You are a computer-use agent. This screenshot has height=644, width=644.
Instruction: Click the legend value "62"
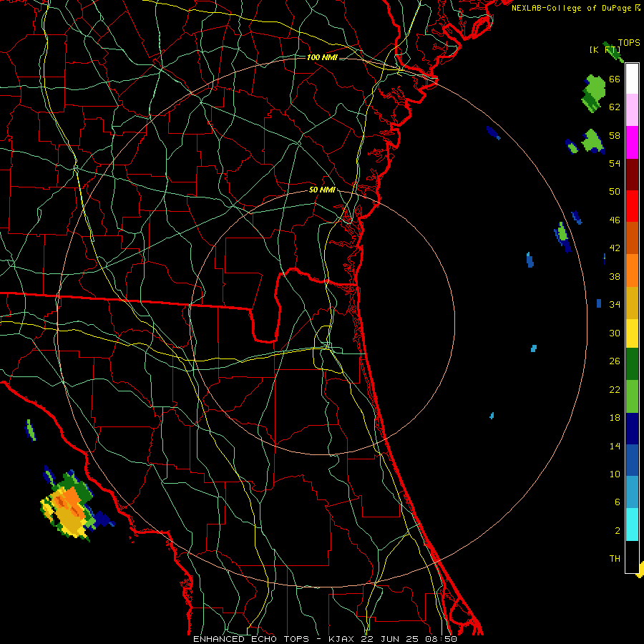coord(615,107)
